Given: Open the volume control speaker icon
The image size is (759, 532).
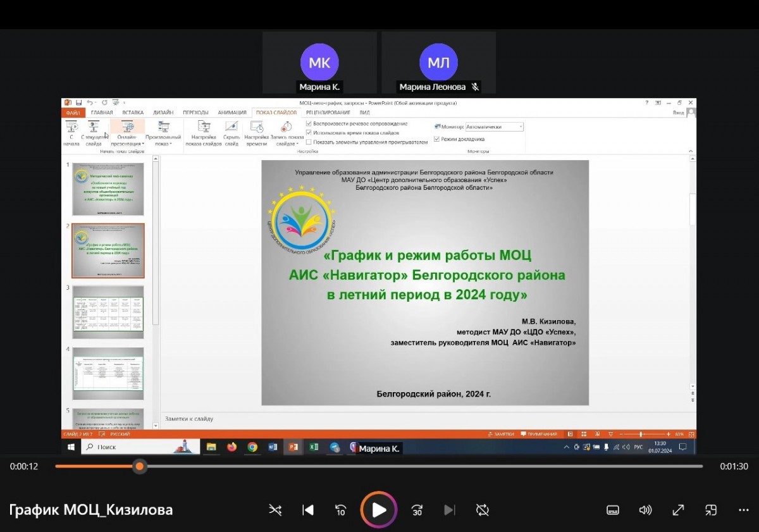Looking at the screenshot, I should click(x=645, y=510).
